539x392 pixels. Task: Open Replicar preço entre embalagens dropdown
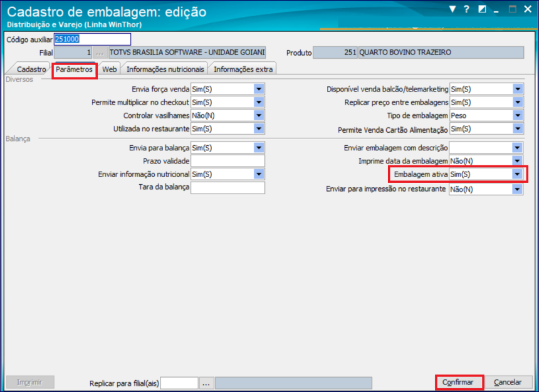(518, 102)
